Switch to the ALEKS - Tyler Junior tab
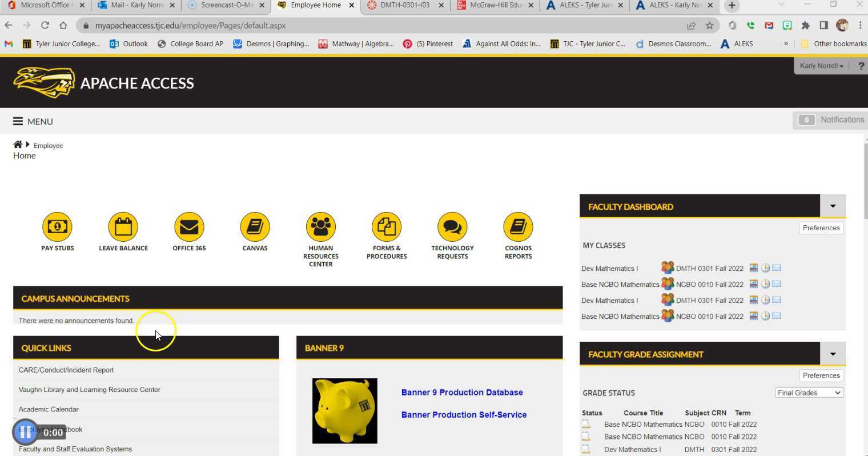 (x=585, y=5)
